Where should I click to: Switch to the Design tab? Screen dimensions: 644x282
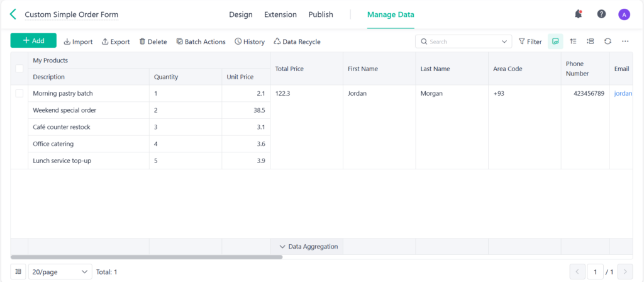pyautogui.click(x=240, y=14)
